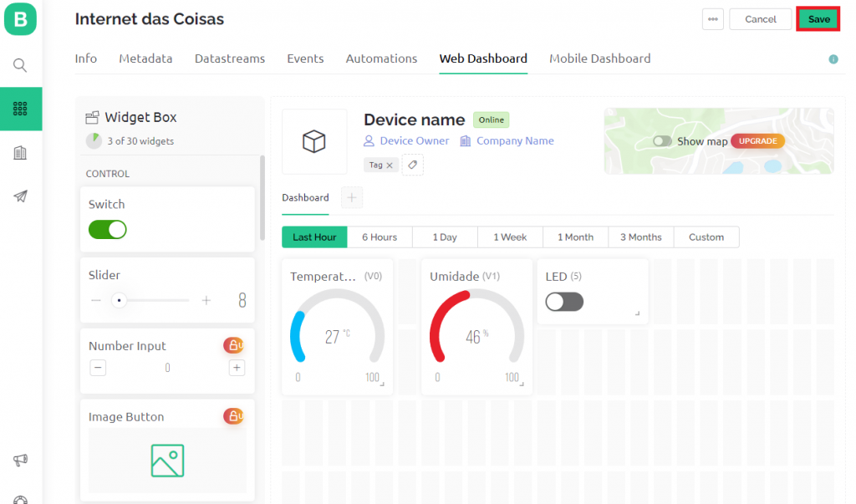Click the Umidade widget resize handle
This screenshot has height=504, width=856.
point(522,384)
